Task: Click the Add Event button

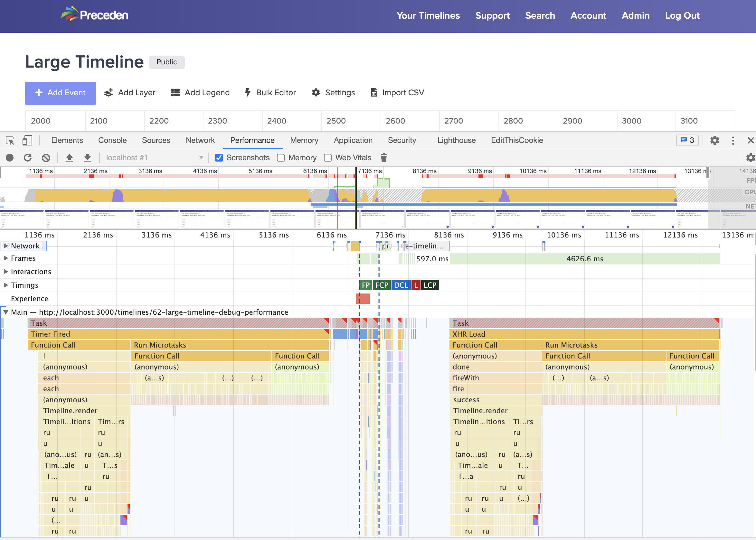Action: tap(61, 93)
